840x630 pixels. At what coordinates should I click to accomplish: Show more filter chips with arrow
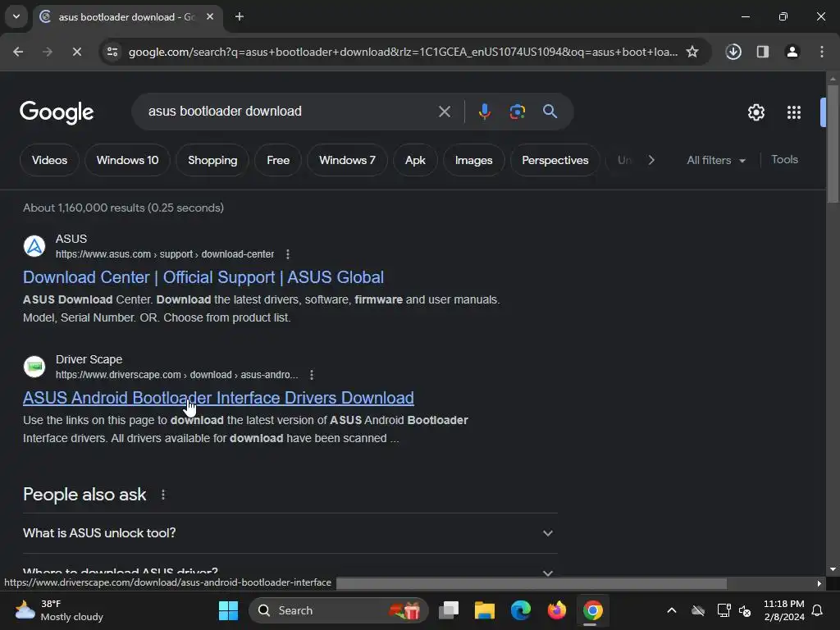coord(651,160)
